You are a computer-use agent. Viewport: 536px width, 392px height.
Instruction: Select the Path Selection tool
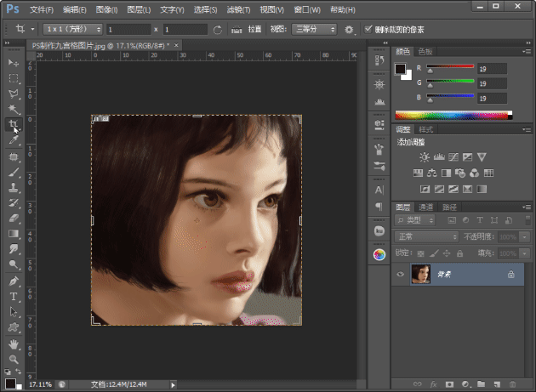[x=14, y=312]
